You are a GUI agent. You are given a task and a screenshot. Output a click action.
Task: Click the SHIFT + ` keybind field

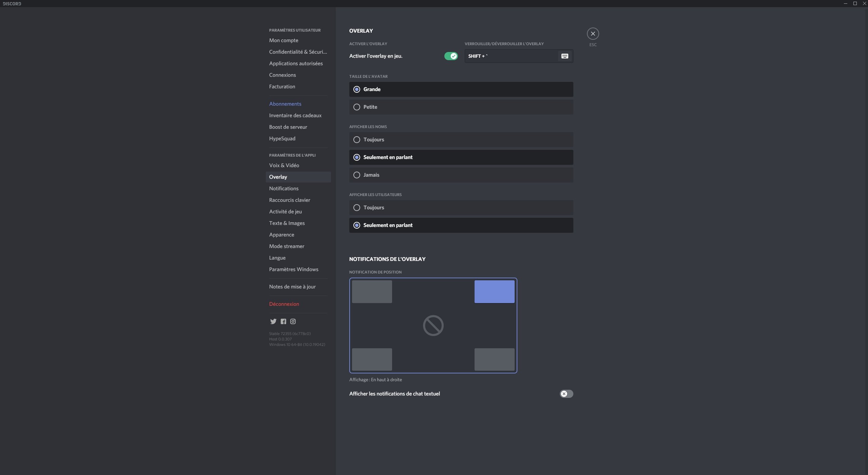509,56
